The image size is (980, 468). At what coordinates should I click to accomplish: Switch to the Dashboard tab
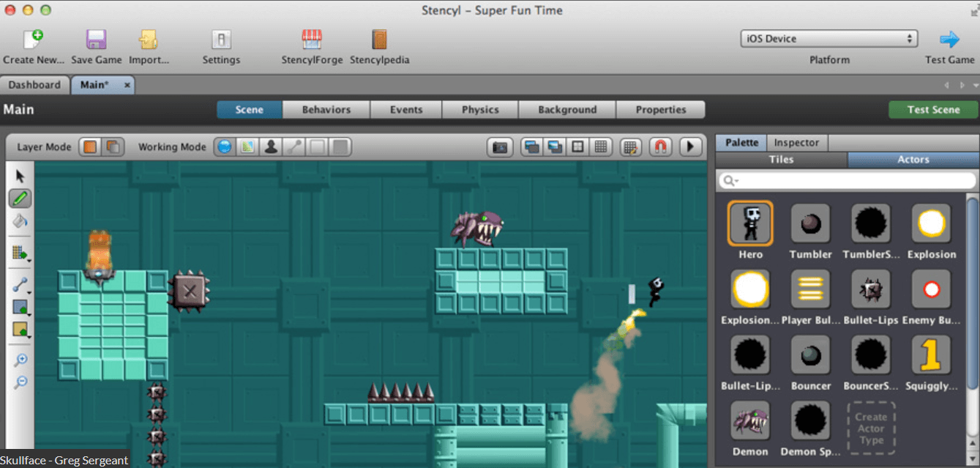34,85
